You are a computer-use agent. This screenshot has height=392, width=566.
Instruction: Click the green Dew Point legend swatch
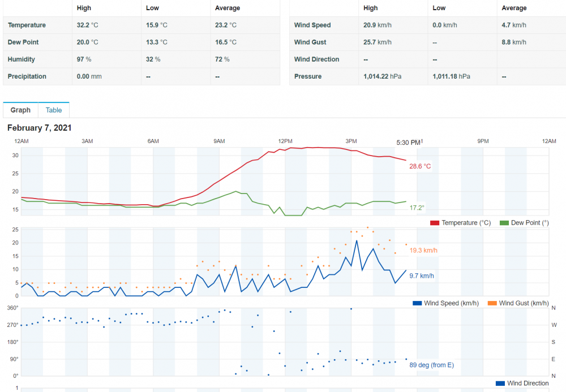coord(504,223)
